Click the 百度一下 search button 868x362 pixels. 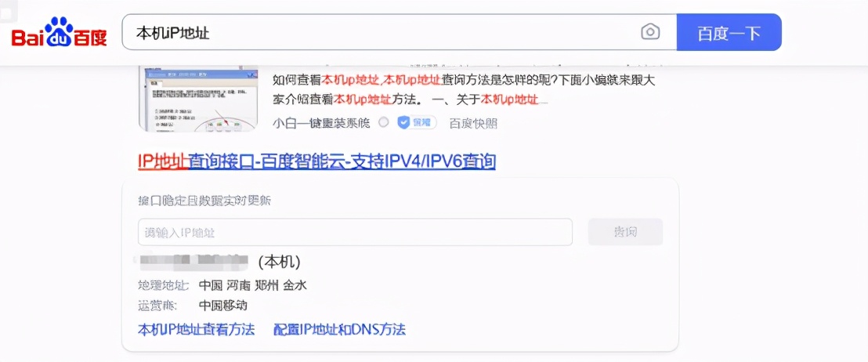click(729, 32)
